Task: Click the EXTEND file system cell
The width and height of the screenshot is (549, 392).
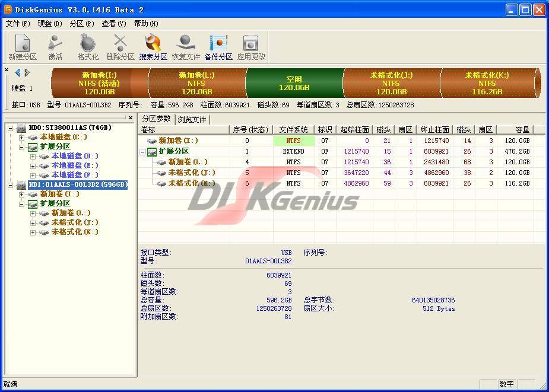Action: (293, 152)
